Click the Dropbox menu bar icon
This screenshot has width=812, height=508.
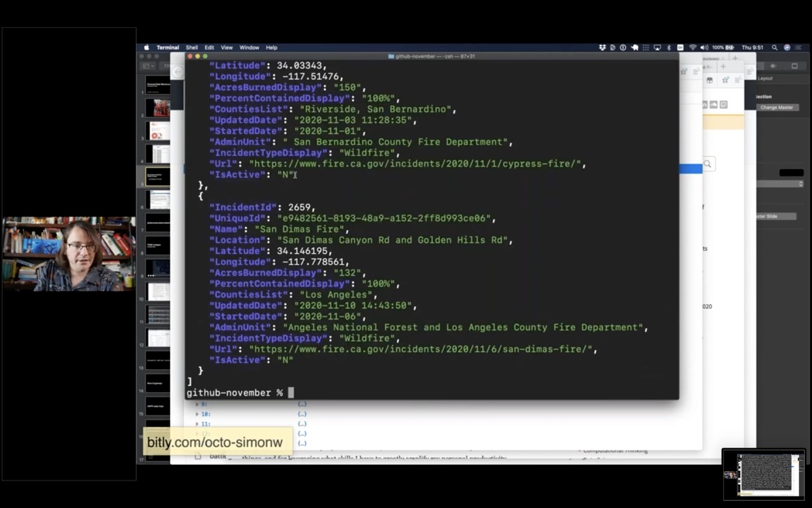(602, 47)
